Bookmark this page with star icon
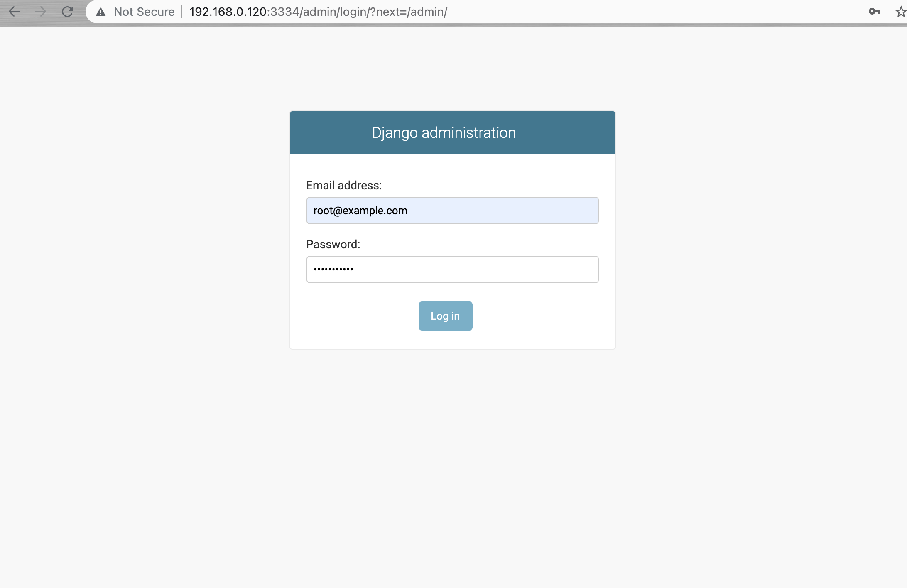The image size is (907, 588). click(x=900, y=12)
